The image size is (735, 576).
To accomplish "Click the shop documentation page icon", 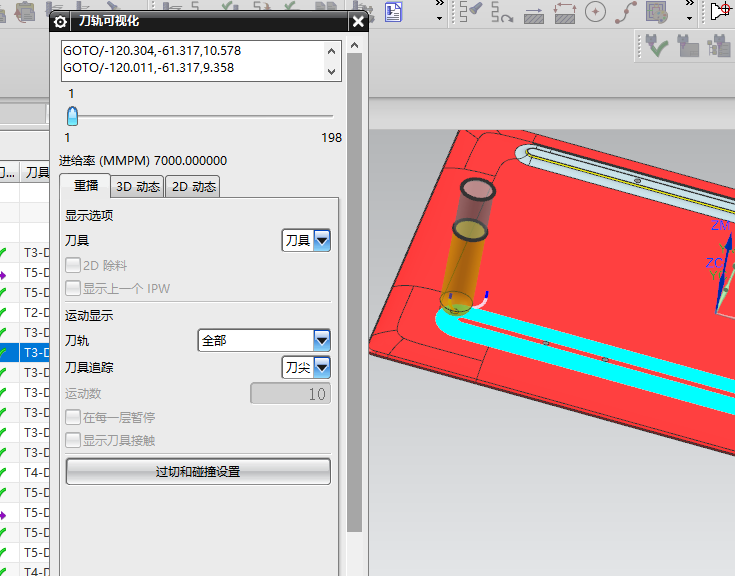I will [x=393, y=12].
